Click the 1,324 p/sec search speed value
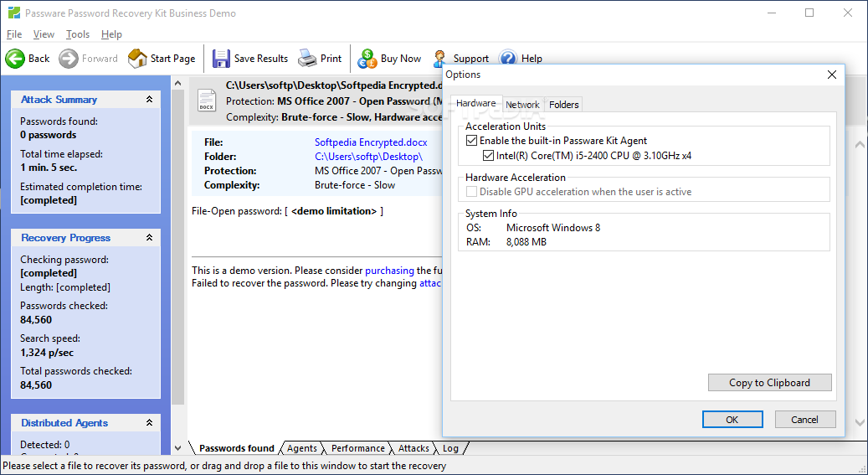This screenshot has height=475, width=868. (x=47, y=353)
